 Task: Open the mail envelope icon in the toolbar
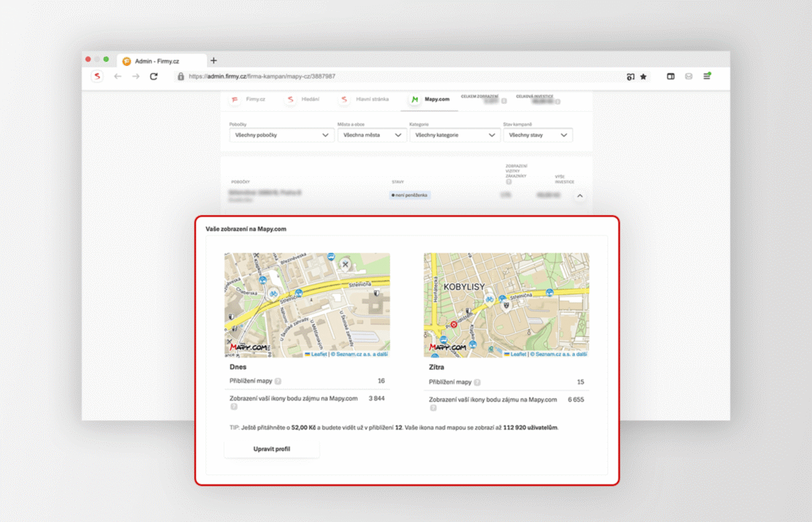689,76
